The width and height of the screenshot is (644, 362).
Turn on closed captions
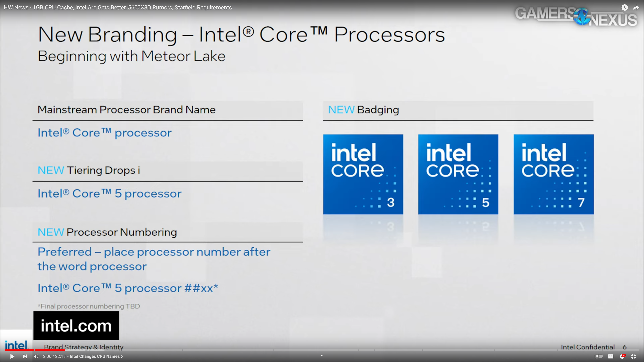click(x=611, y=356)
